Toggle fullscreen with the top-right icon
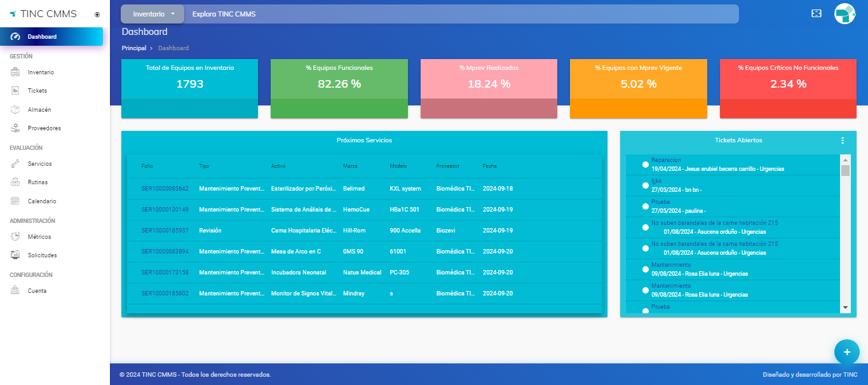 [817, 13]
